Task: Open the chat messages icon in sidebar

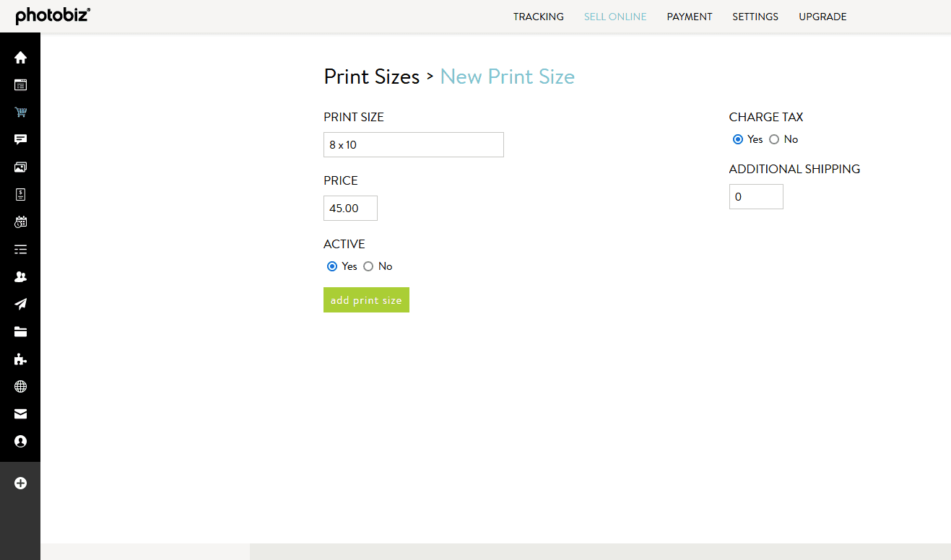Action: 20,139
